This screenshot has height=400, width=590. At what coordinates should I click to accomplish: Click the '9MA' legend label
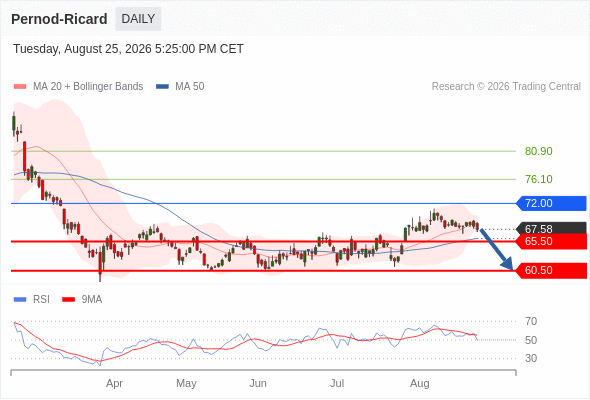coord(92,300)
